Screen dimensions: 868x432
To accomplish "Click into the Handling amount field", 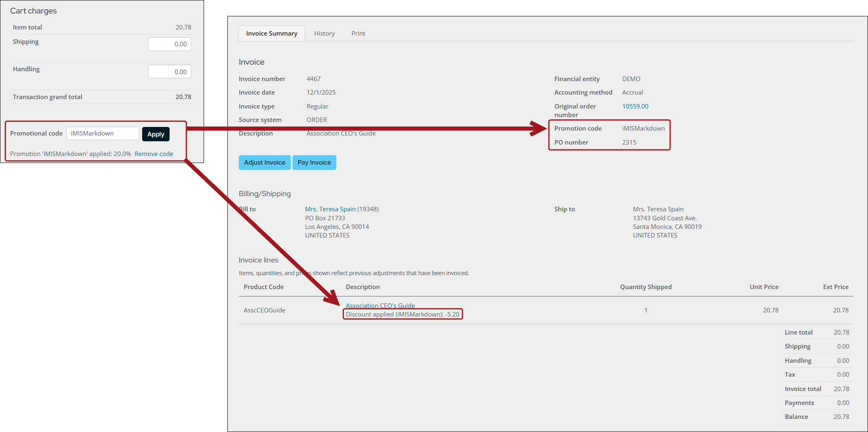I will coord(170,72).
